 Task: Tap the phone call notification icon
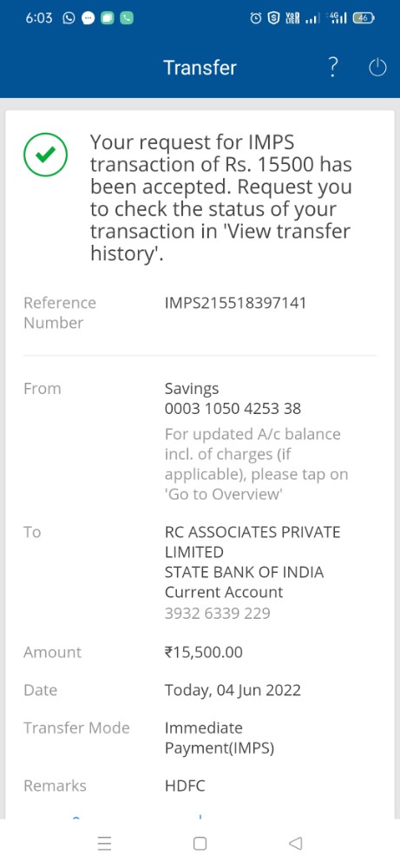click(x=127, y=18)
